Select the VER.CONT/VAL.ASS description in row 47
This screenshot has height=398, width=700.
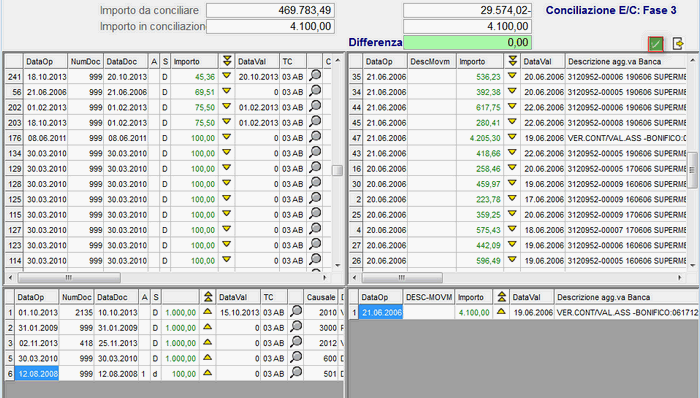626,138
